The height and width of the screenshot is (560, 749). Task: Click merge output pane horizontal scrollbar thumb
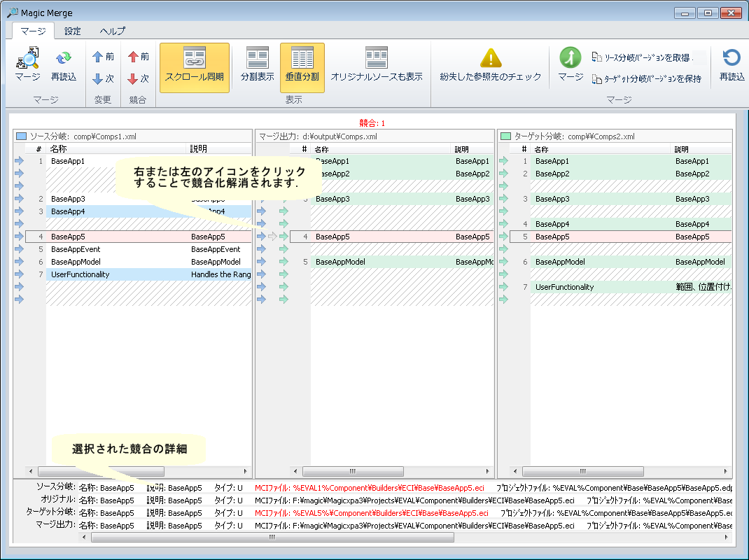pyautogui.click(x=353, y=471)
